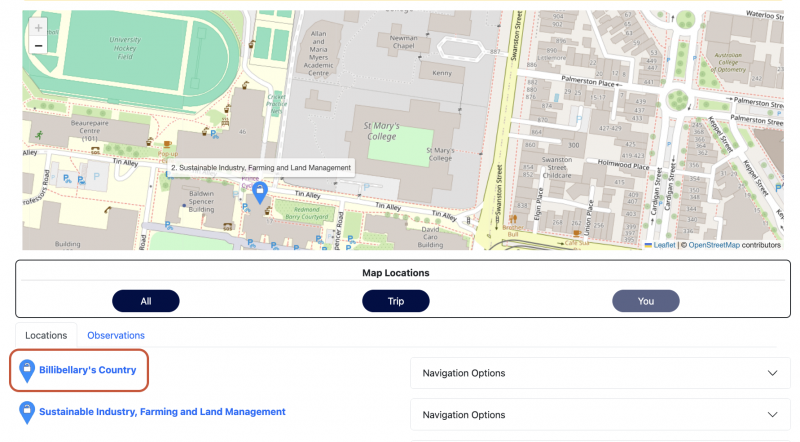Click the Kenny building label on map
Viewport: 800px width, 442px height.
coord(442,73)
